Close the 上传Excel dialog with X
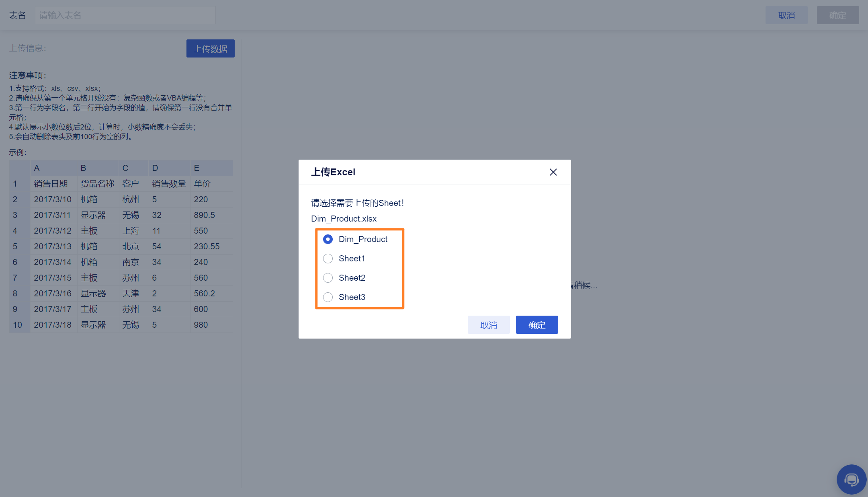This screenshot has width=868, height=497. click(553, 172)
